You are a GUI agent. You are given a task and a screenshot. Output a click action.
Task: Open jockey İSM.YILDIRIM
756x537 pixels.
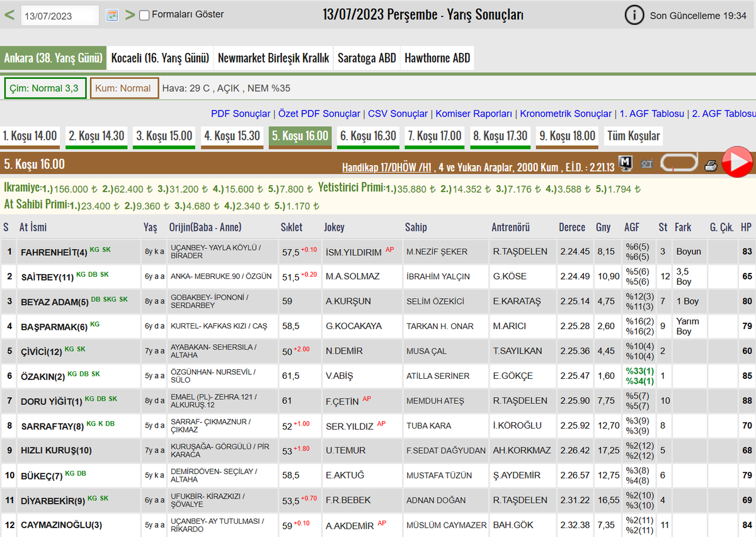[353, 252]
